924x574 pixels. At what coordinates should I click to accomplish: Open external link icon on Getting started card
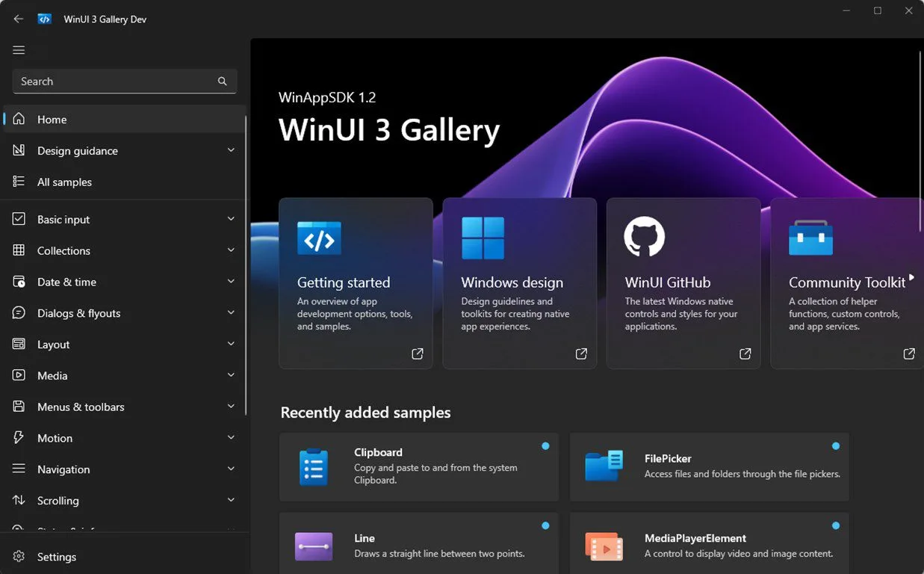click(418, 354)
